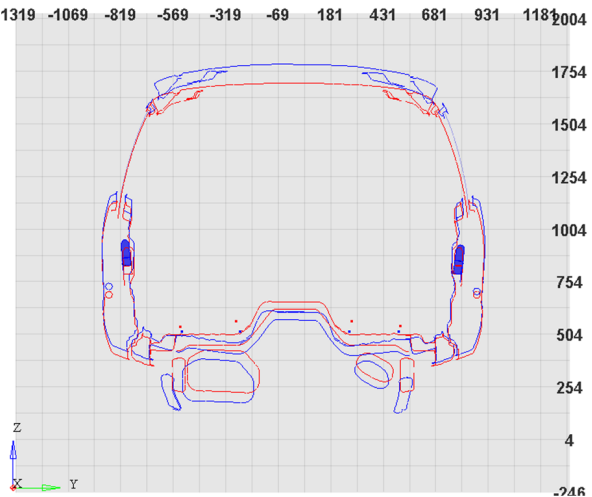Click the 181 label on horizontal axis

[x=330, y=15]
